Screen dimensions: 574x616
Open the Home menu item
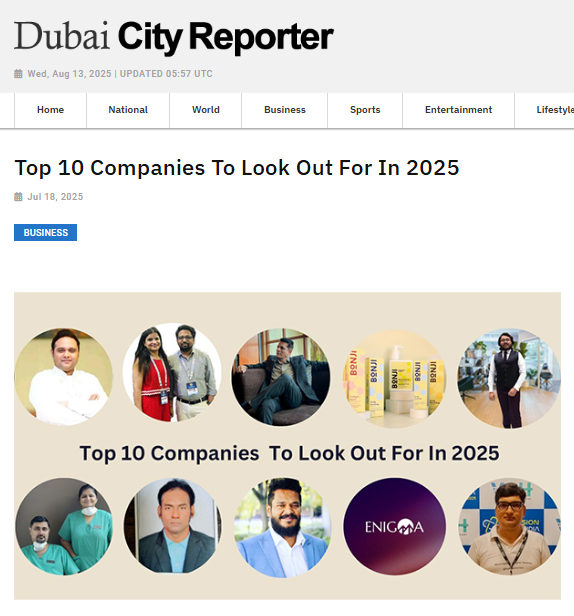(x=50, y=110)
